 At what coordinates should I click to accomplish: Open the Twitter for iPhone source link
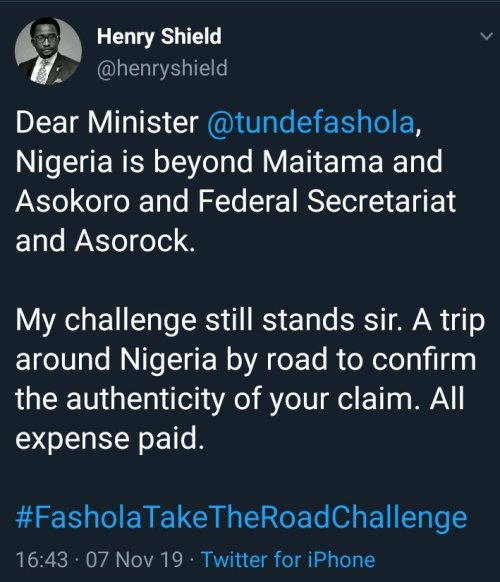tap(288, 559)
